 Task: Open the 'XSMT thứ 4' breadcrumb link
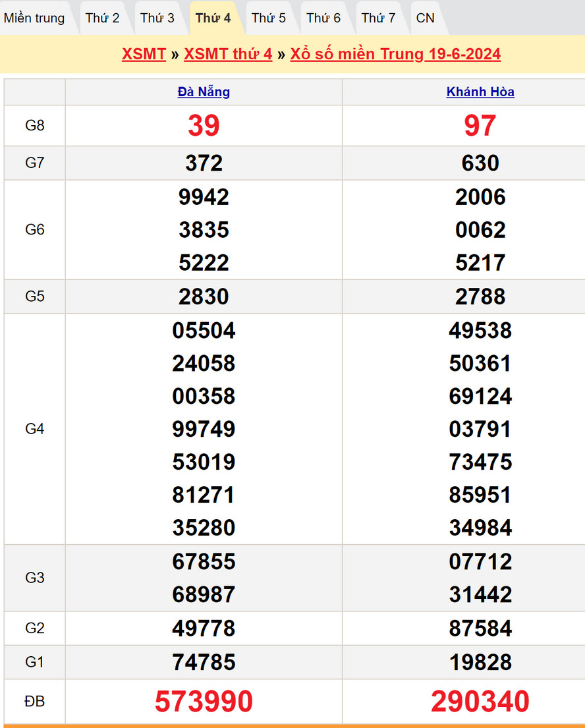tap(228, 54)
